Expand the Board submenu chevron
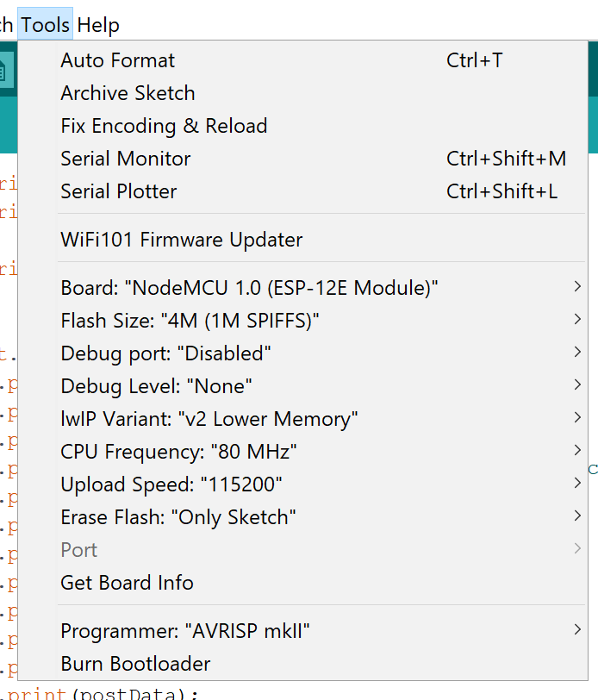The width and height of the screenshot is (598, 700). [x=577, y=287]
